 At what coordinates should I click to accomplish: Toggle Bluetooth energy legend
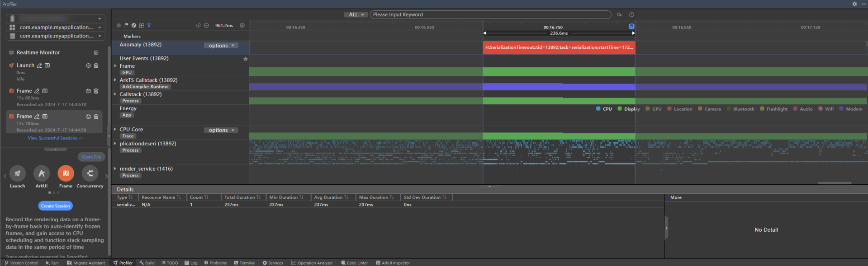tap(740, 109)
